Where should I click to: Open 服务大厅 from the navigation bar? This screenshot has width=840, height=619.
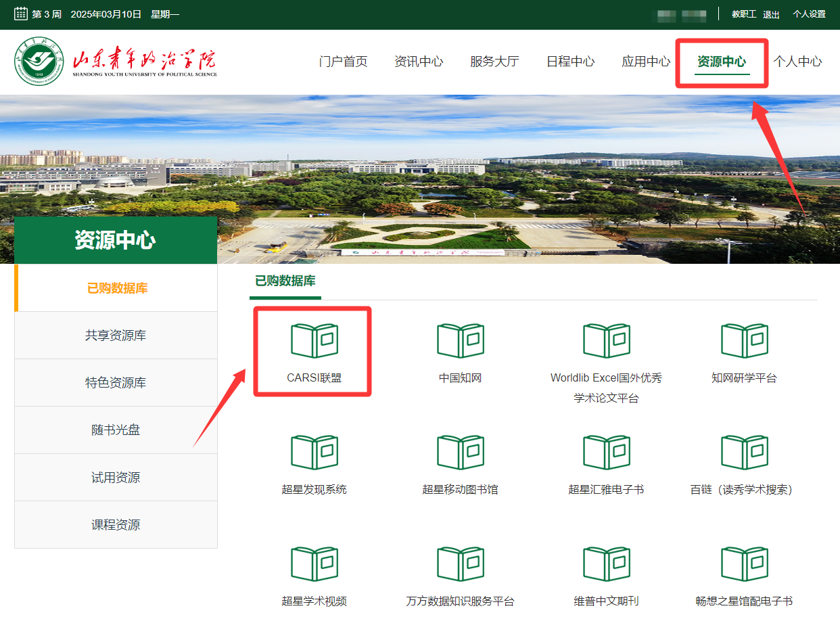[494, 62]
